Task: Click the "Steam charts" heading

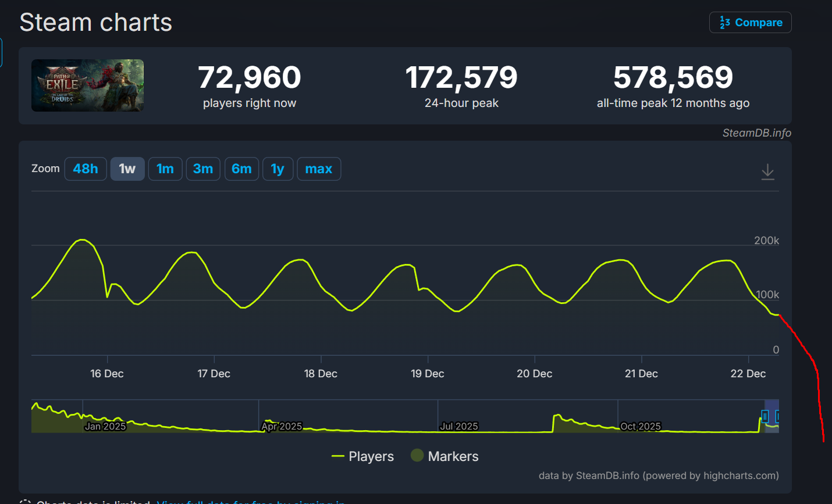Action: (x=96, y=23)
